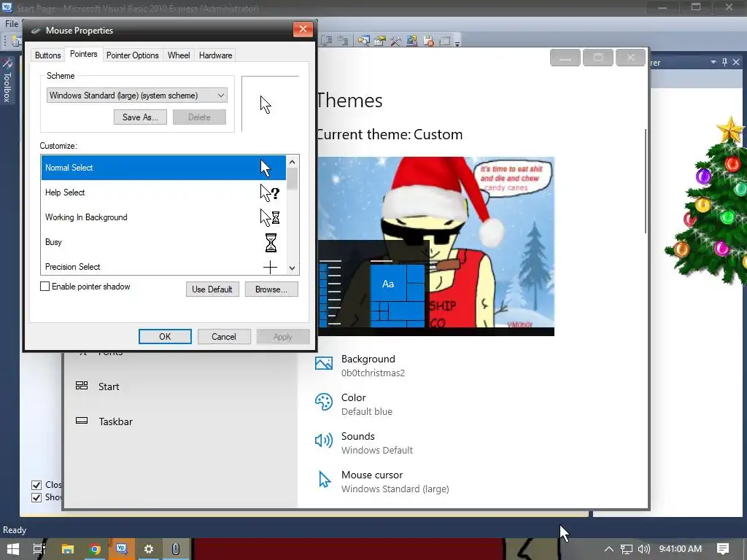Click OK in Mouse Properties
Image resolution: width=747 pixels, height=560 pixels.
pyautogui.click(x=165, y=337)
